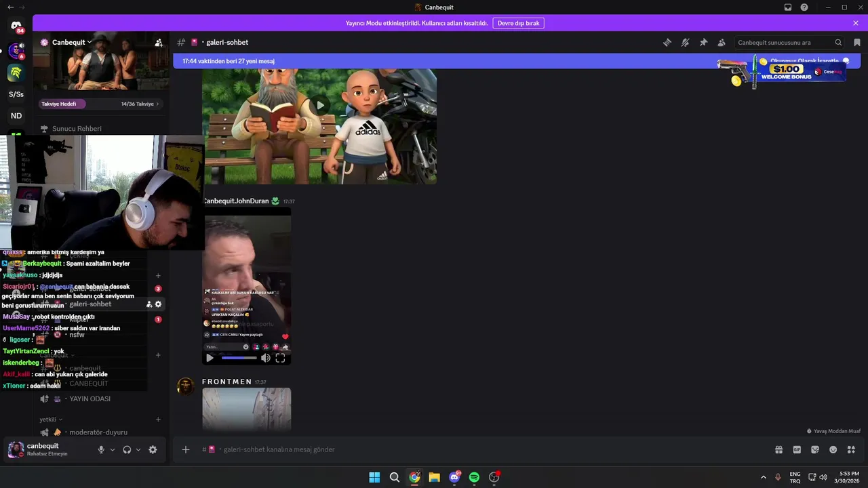Screen dimensions: 868x488
Task: Add channel plus beside yetkili category
Action: pos(158,420)
